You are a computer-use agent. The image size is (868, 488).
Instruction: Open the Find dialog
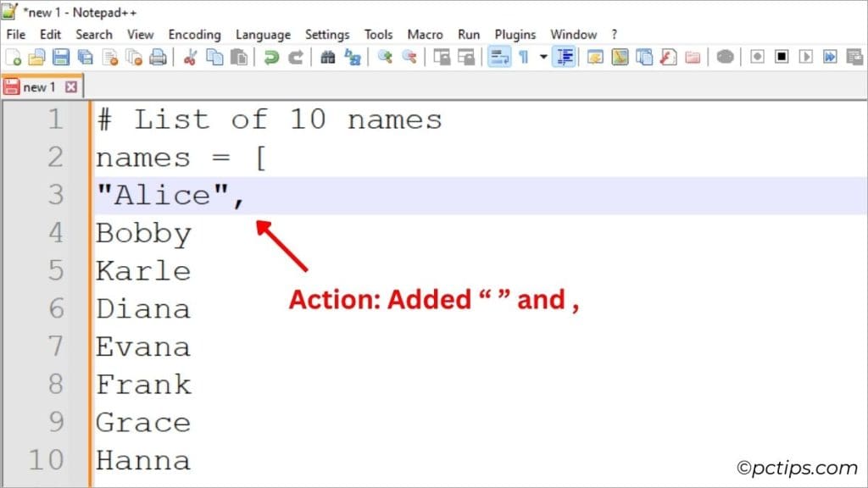[329, 57]
